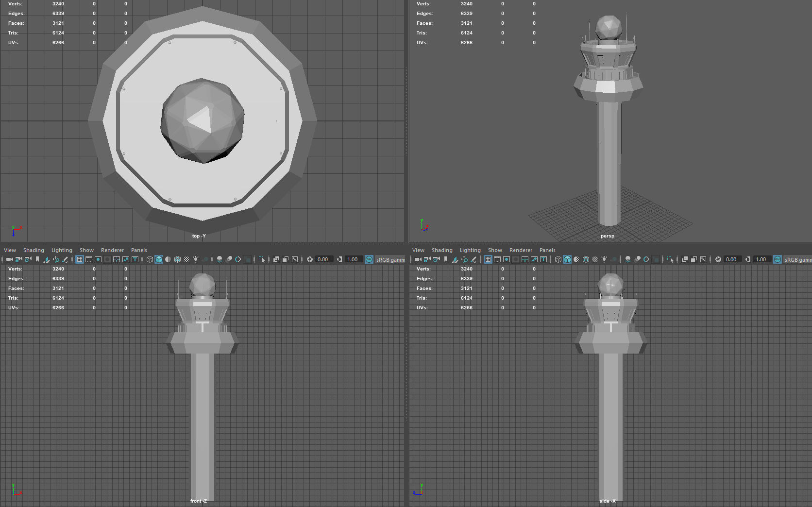Open Show menu of side view panel
812x507 pixels.
495,250
